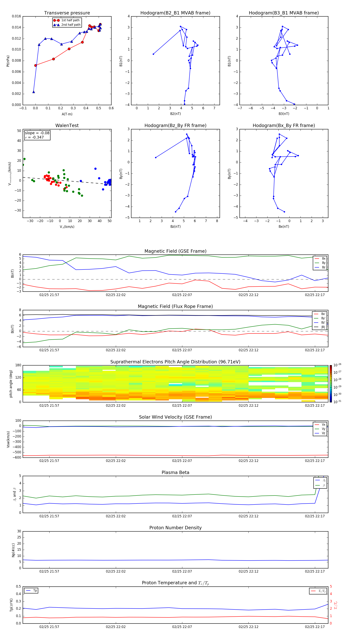This screenshot has width=351, height=644.
Task: Click the 'r = -0.347' annotation
Action: 34,137
